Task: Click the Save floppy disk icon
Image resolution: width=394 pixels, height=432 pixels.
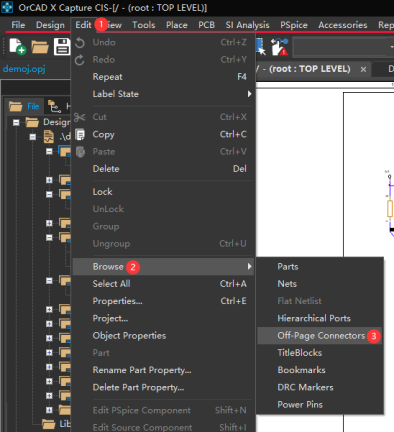Action: coord(62,46)
